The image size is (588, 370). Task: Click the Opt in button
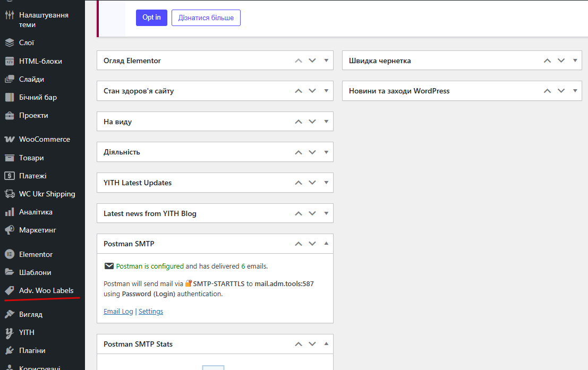click(x=151, y=18)
